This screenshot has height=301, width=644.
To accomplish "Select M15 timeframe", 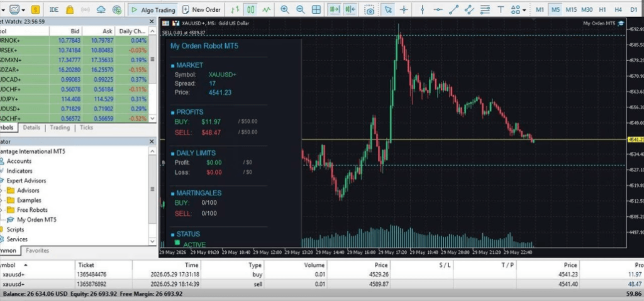I will 571,9.
